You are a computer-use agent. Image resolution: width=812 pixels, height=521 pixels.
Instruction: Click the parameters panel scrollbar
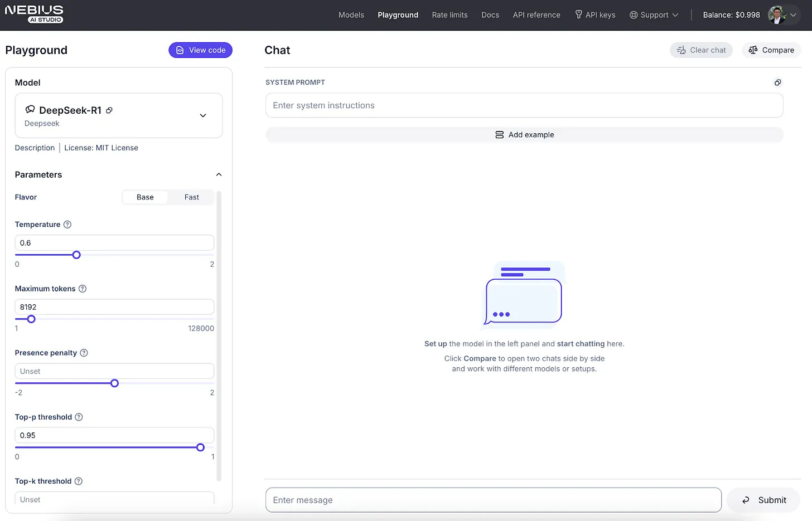[x=219, y=336]
